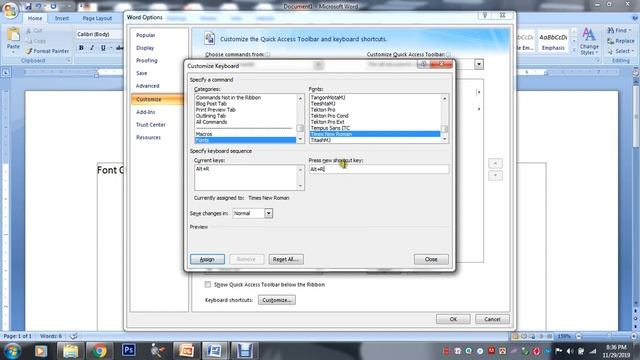Select Advanced in Word Options sidebar
Image resolution: width=640 pixels, height=360 pixels.
[x=148, y=86]
